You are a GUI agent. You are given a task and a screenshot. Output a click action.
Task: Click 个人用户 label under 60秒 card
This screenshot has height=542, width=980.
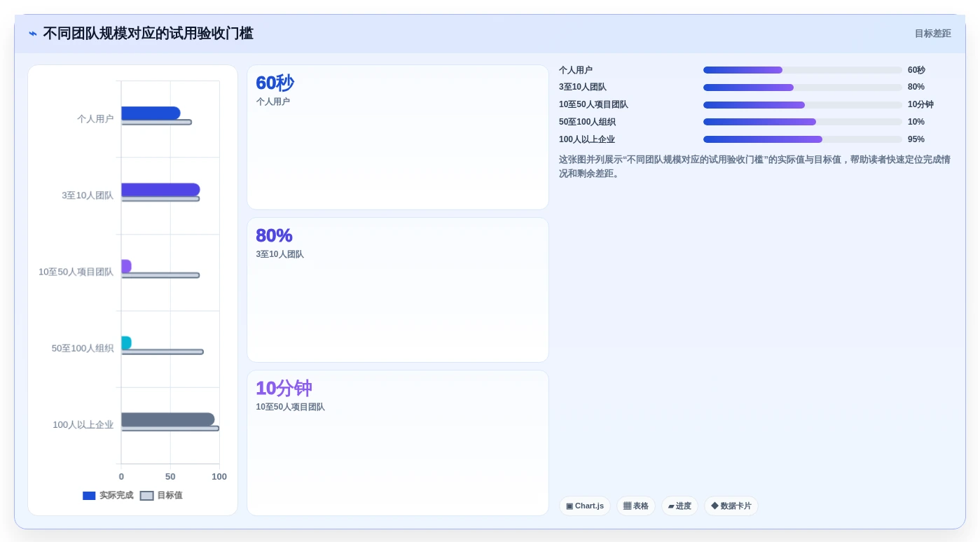tap(272, 102)
